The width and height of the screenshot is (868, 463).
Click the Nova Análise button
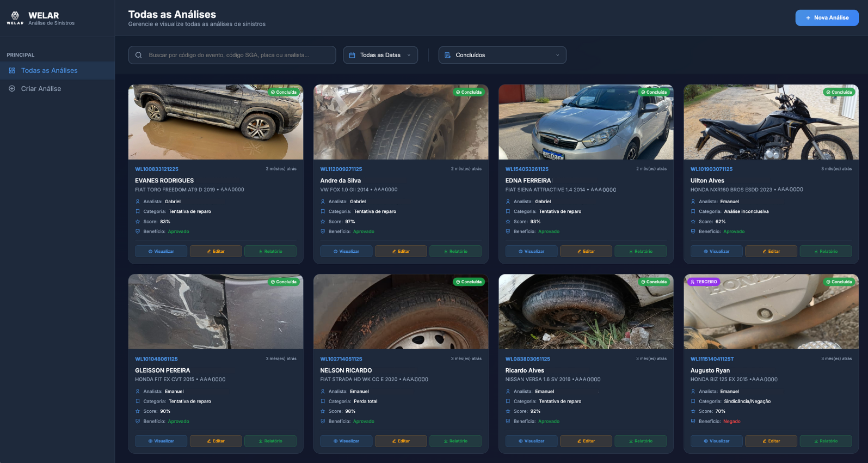coord(827,18)
